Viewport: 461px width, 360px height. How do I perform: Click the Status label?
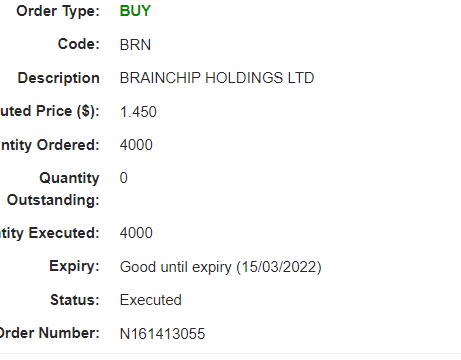click(x=75, y=300)
